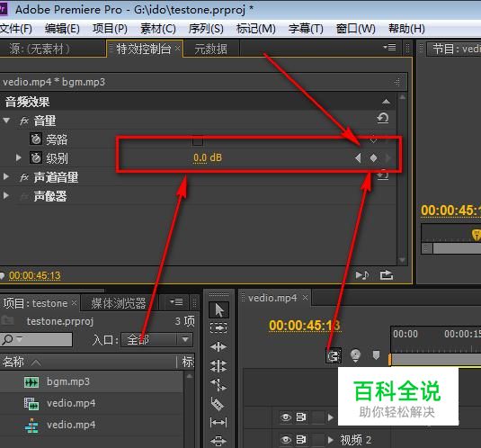Close the 特效控制台 tab

pos(178,49)
